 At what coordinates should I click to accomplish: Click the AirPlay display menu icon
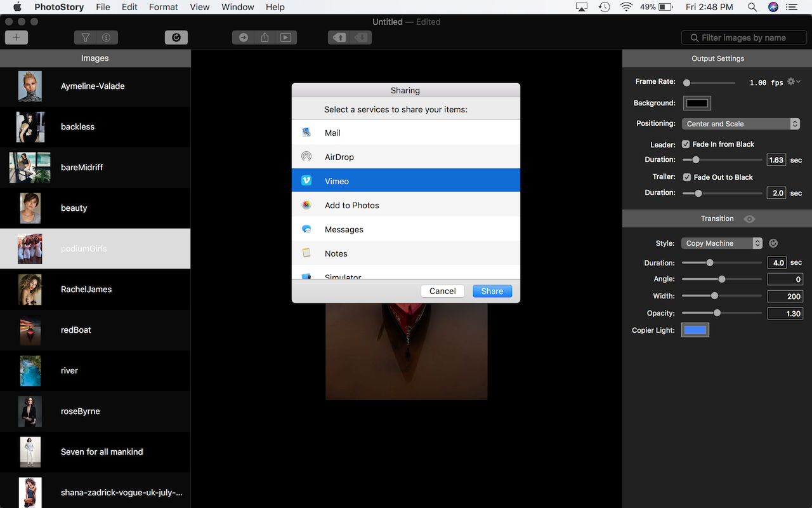[582, 7]
